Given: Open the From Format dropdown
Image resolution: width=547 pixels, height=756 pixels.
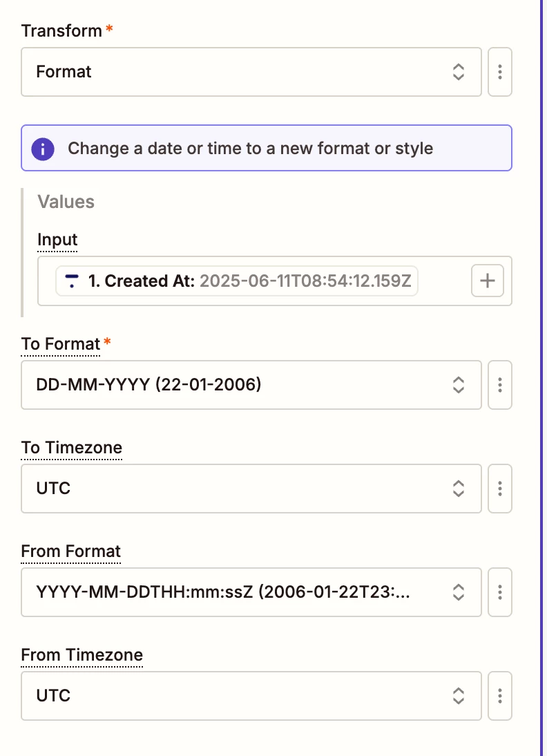Looking at the screenshot, I should [x=251, y=592].
